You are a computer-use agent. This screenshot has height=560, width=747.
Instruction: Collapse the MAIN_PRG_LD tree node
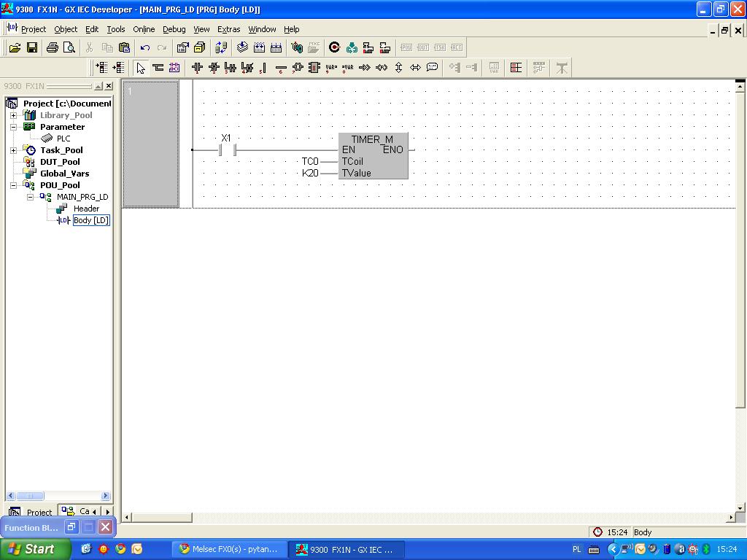click(30, 197)
